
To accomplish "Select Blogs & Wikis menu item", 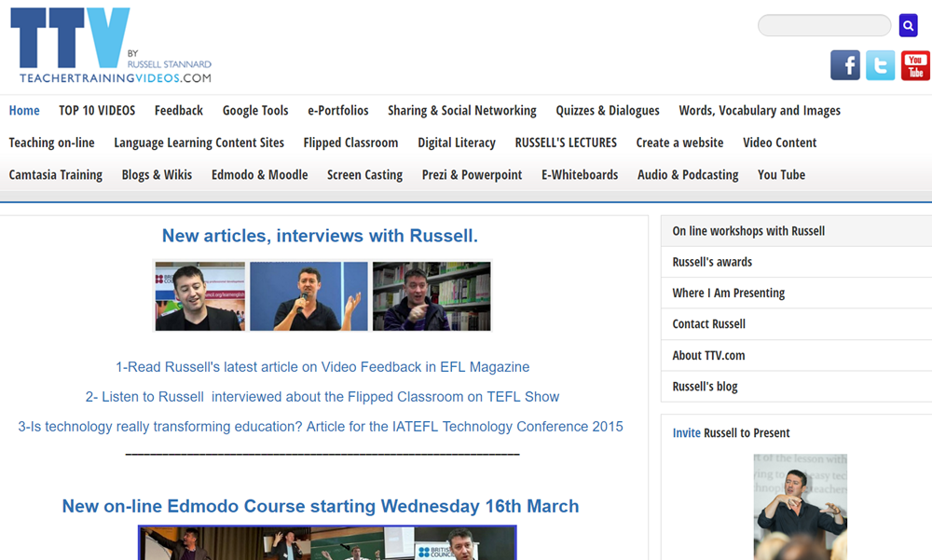I will 157,175.
